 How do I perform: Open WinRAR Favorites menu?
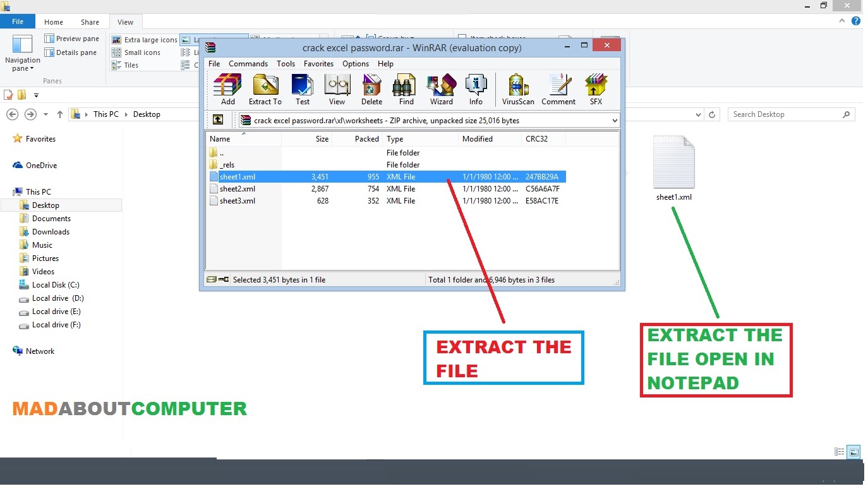click(318, 64)
